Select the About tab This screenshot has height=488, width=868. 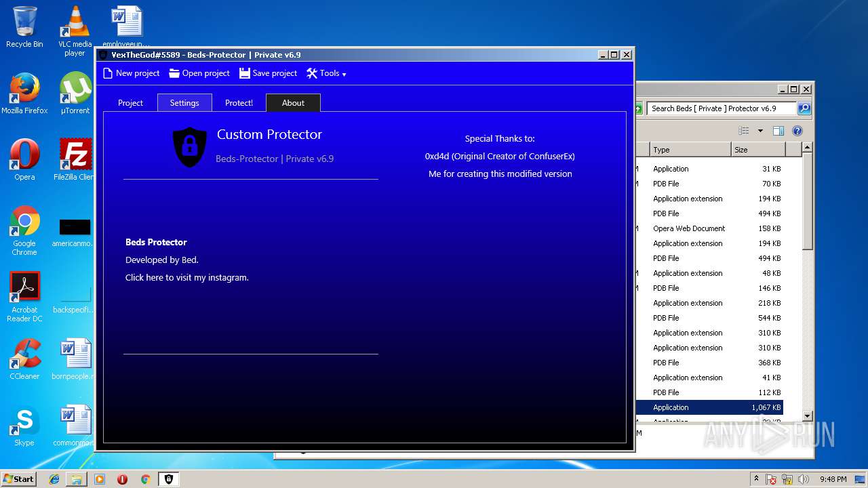293,103
